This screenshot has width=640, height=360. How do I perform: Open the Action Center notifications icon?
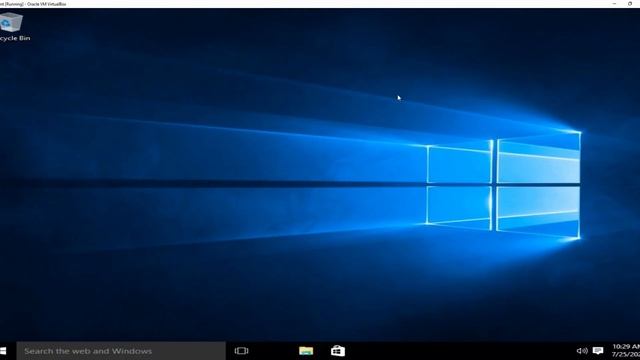click(598, 351)
